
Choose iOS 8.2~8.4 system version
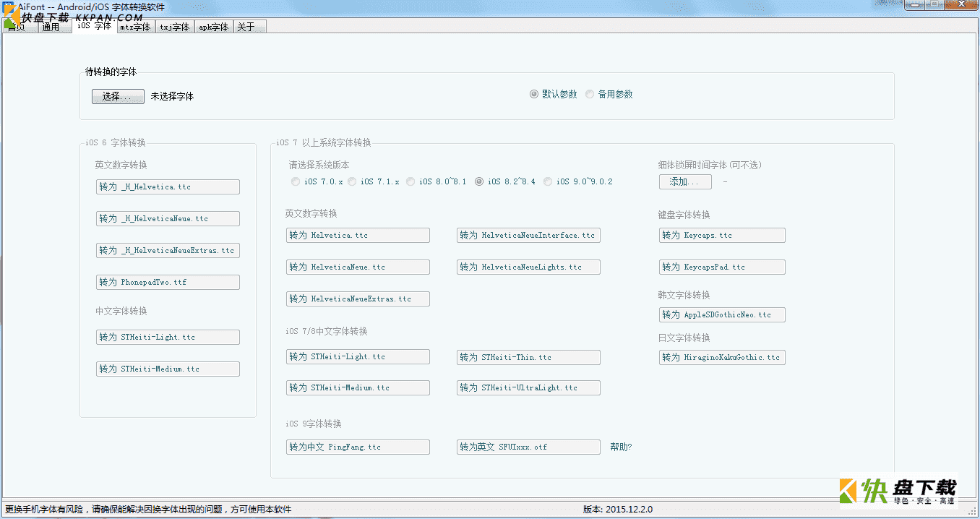(505, 181)
